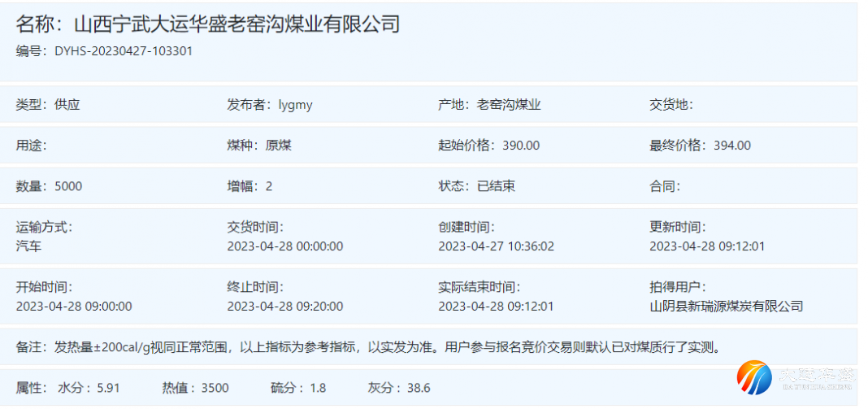Click the calorific value 3500
This screenshot has height=409, width=868.
(x=215, y=388)
